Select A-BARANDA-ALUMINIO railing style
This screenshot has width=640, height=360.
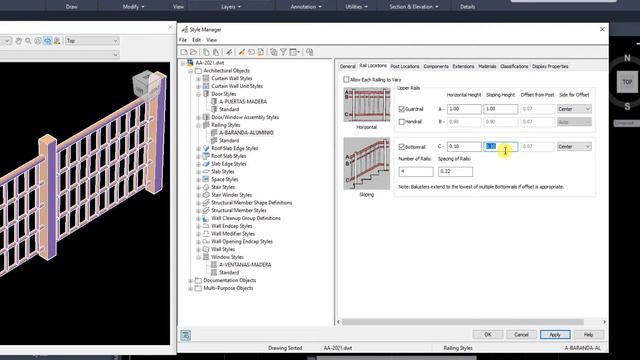click(246, 133)
